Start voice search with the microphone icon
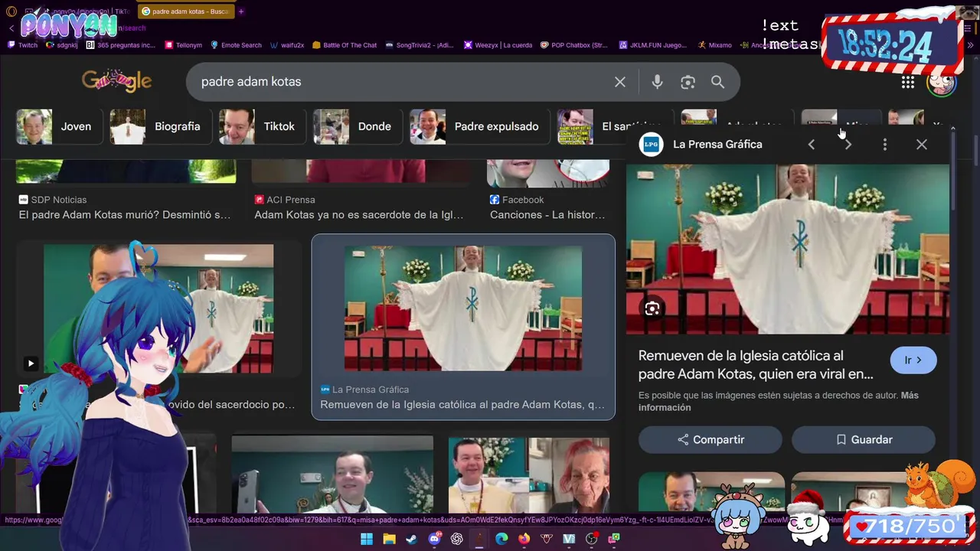The image size is (980, 551). (x=657, y=82)
